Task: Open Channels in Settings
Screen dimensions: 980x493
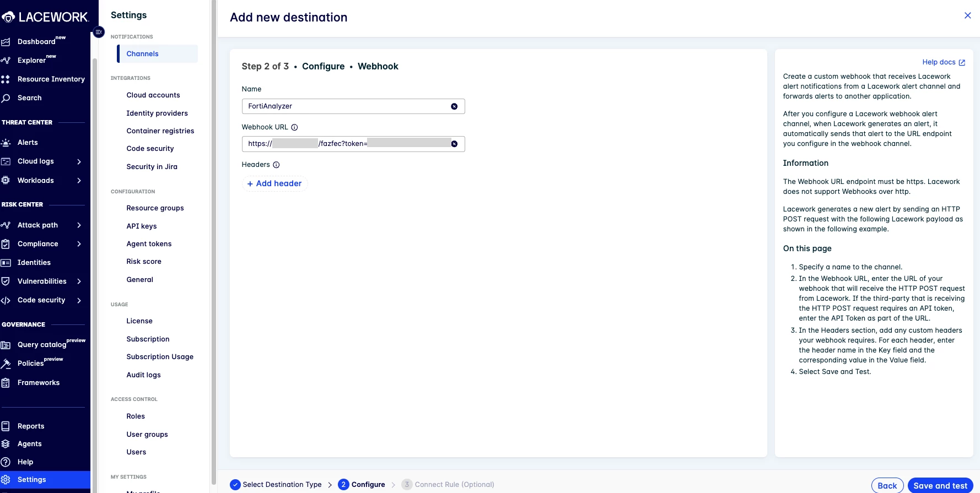Action: pos(157,54)
